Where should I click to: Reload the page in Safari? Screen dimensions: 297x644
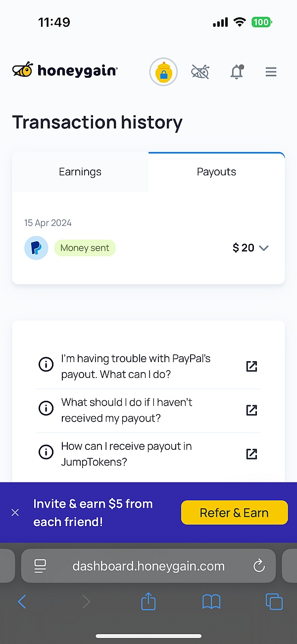(259, 566)
